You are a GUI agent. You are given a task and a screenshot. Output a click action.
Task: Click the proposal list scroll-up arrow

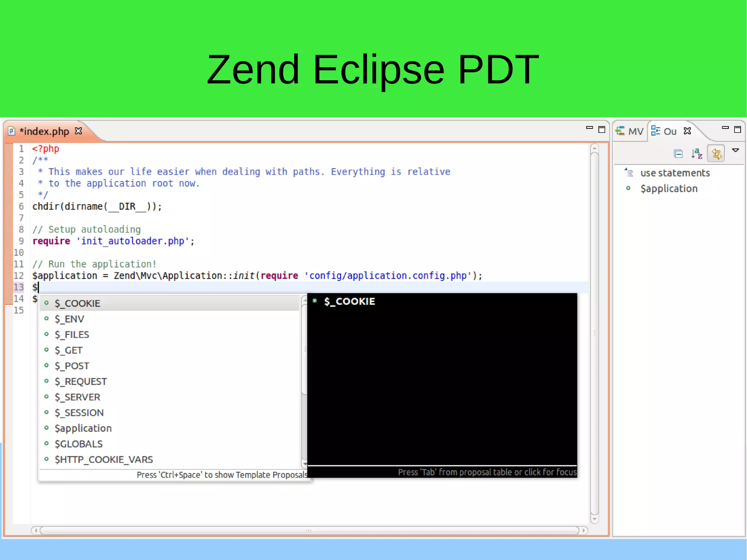point(305,300)
